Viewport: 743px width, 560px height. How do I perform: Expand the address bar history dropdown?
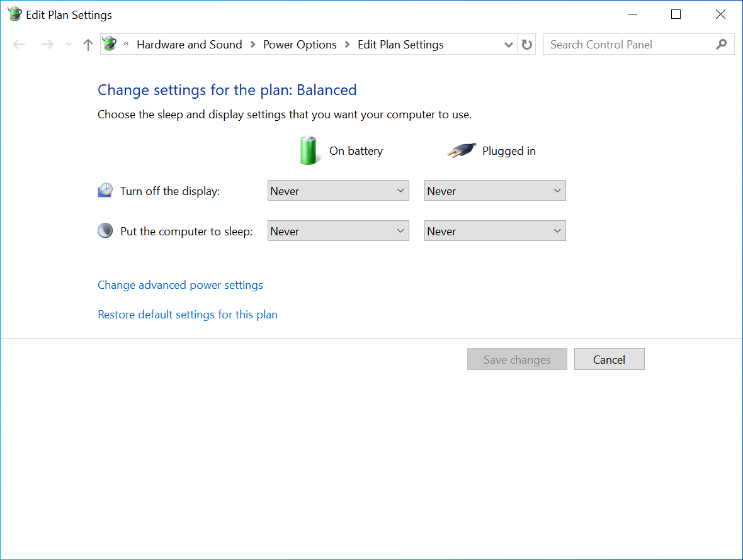(x=509, y=45)
